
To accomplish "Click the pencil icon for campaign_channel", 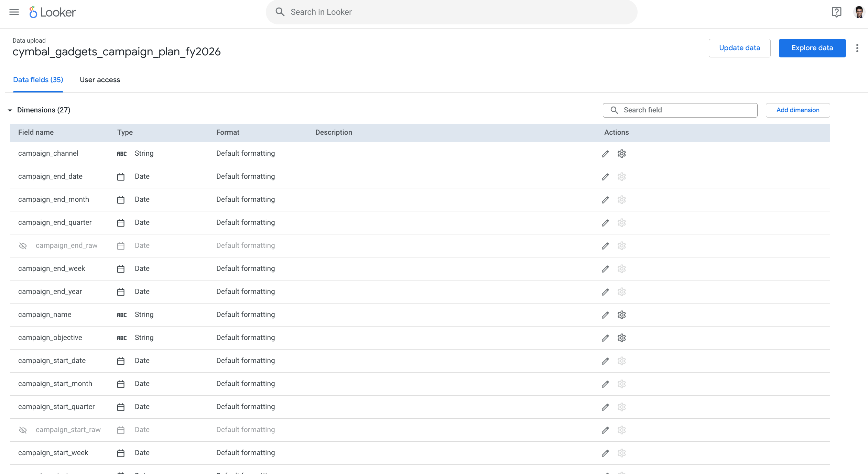I will 605,154.
